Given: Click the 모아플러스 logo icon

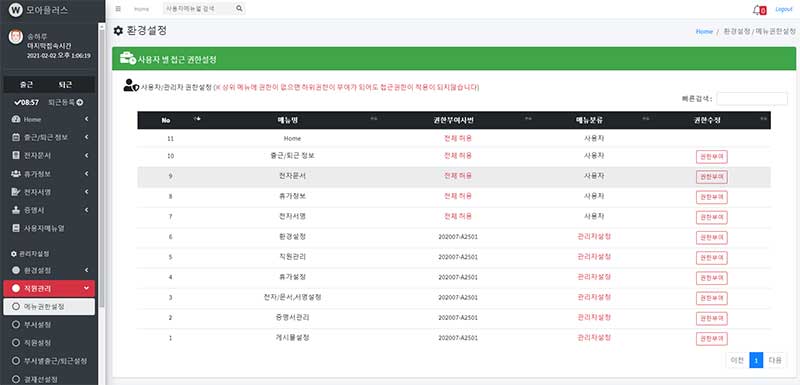Looking at the screenshot, I should pos(16,10).
